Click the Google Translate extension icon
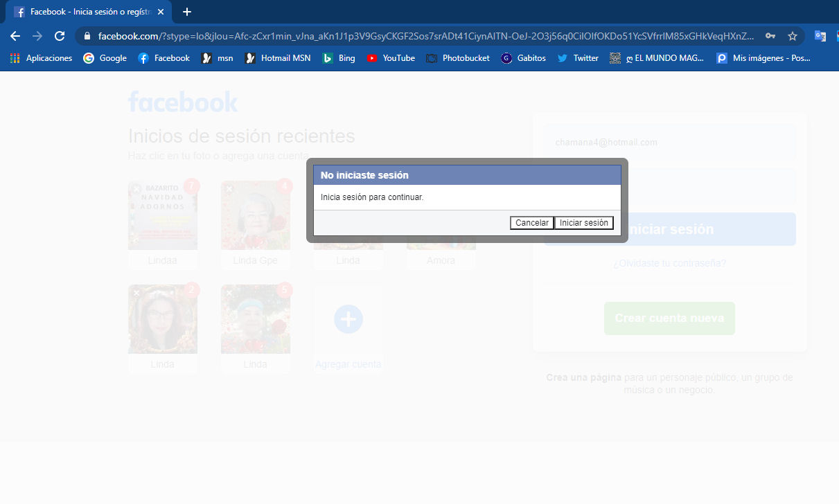 point(820,36)
